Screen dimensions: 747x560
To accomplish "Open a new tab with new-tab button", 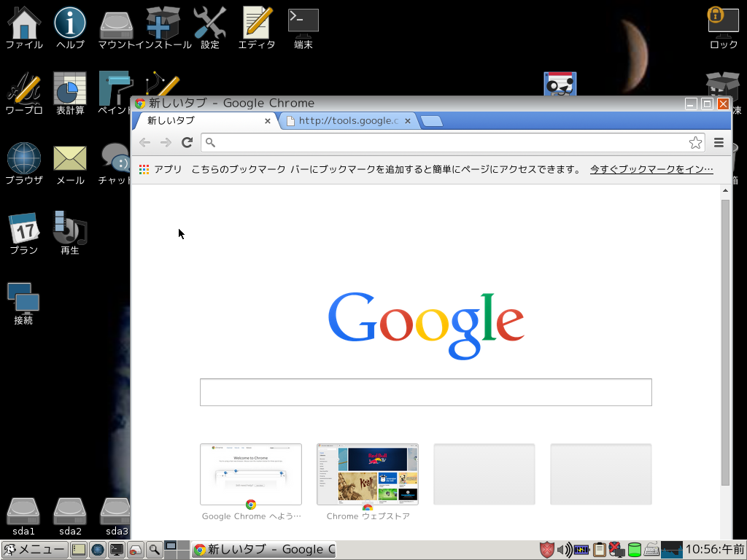I will pyautogui.click(x=432, y=121).
